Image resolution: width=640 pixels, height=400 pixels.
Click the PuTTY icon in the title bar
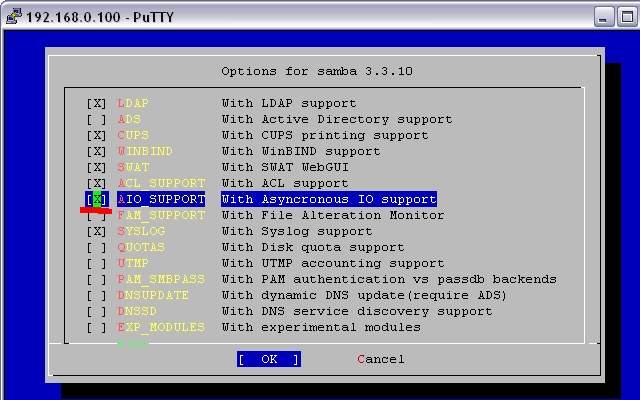[x=14, y=16]
